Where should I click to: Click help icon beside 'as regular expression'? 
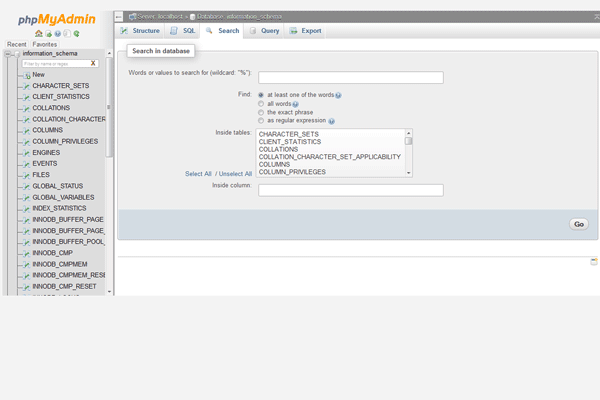pyautogui.click(x=331, y=121)
